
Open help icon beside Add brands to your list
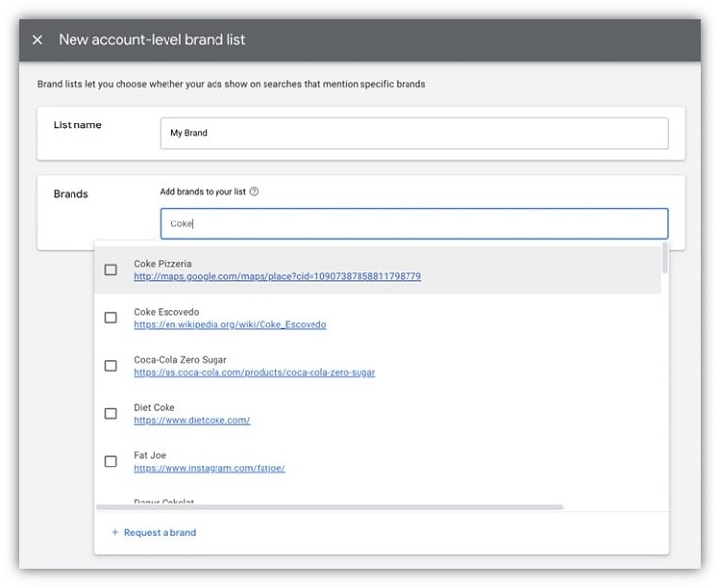pos(254,191)
